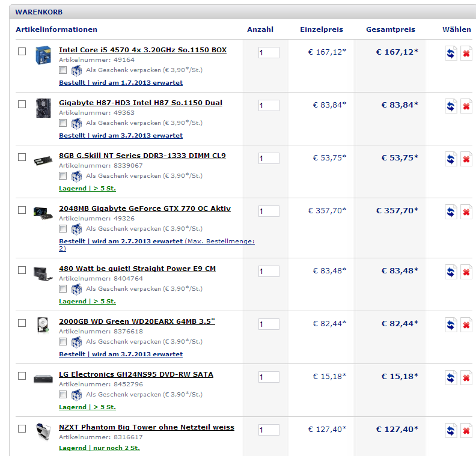Open LG Electronics GH24NS95 DVD-RW link

pyautogui.click(x=136, y=374)
